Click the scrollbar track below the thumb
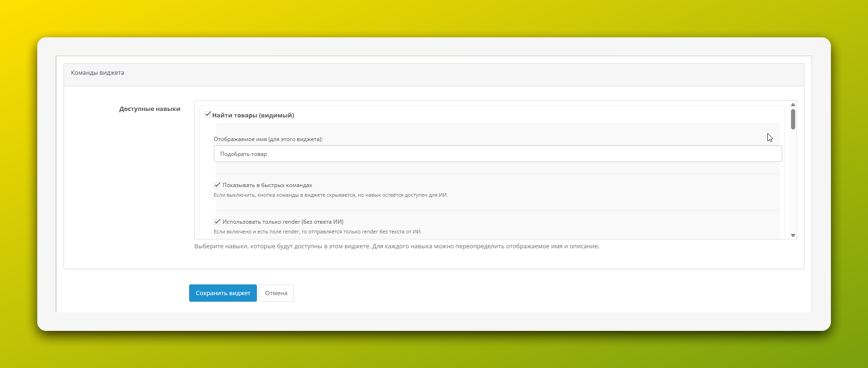The image size is (868, 368). 793,186
